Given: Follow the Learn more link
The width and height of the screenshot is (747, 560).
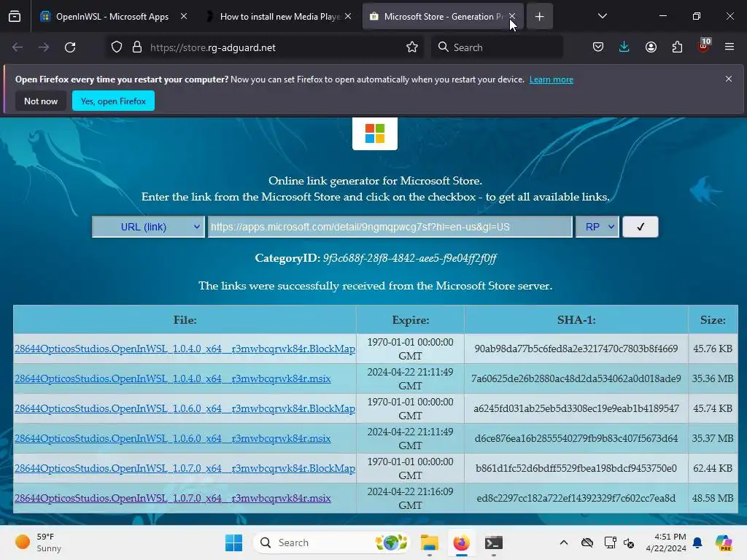Looking at the screenshot, I should tap(551, 79).
